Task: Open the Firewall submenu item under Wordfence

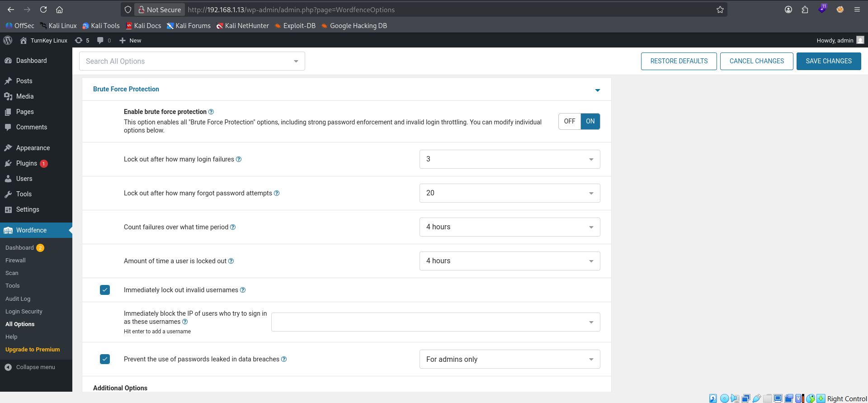Action: (x=15, y=261)
